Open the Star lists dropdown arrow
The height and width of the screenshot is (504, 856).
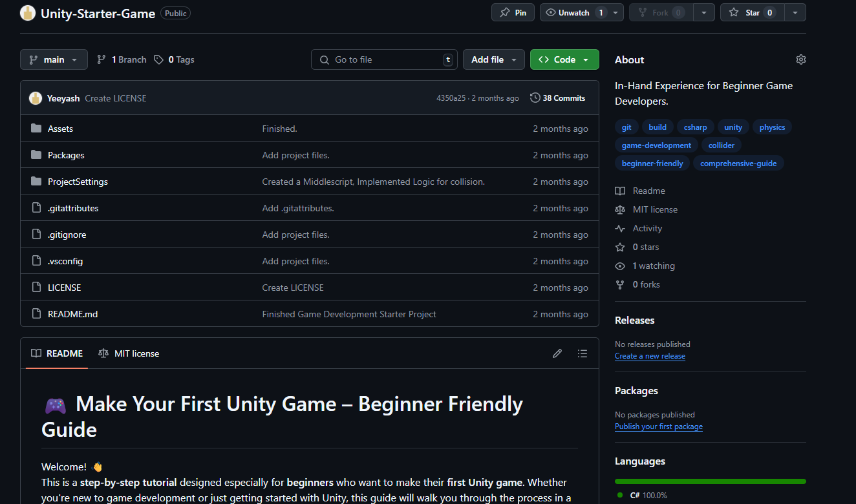[x=795, y=12]
